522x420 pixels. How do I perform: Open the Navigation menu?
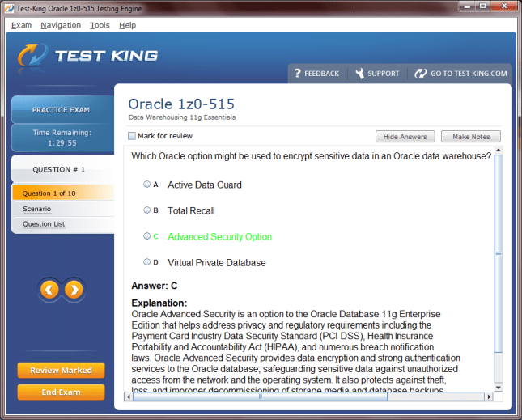(61, 25)
